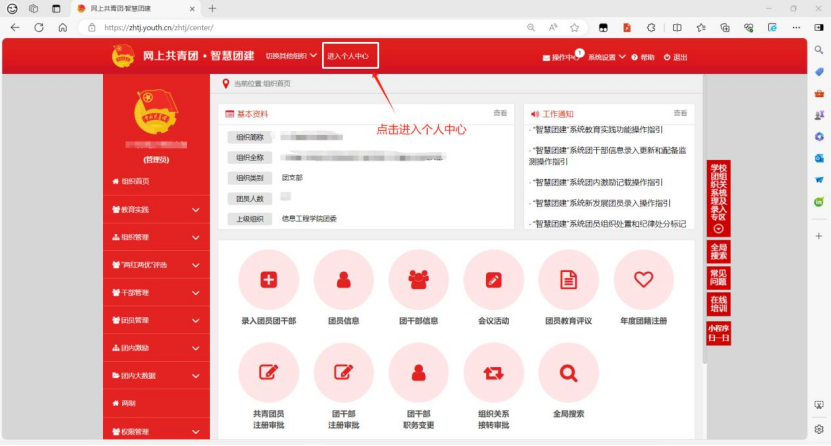Screen dimensions: 831x446
Task: Open 组织关系接转审批 transfer icon
Action: point(493,372)
